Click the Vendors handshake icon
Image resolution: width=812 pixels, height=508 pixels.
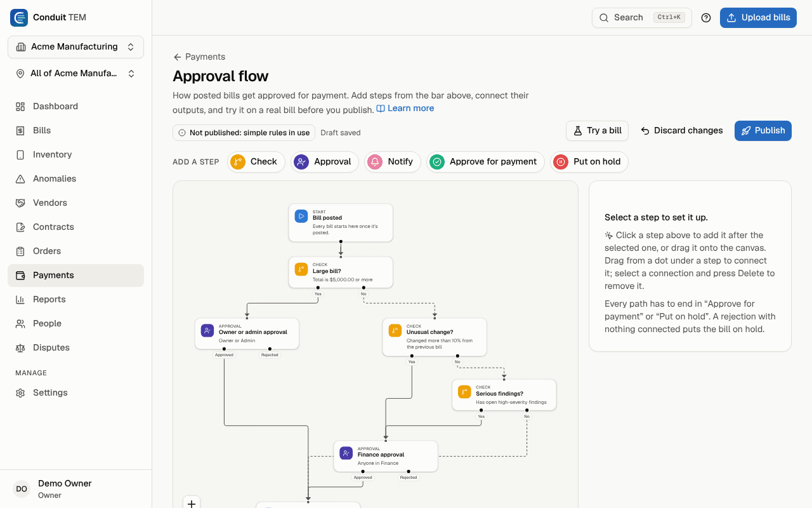[x=20, y=203]
